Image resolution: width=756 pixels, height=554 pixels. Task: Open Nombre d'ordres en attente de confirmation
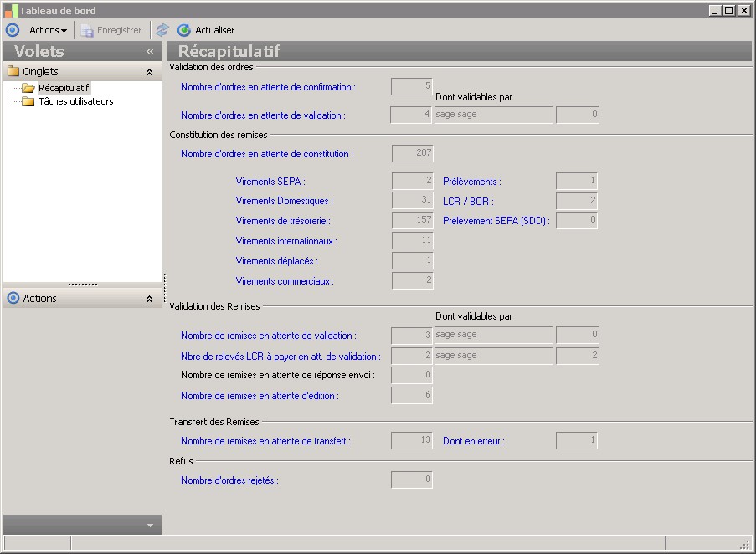[268, 87]
